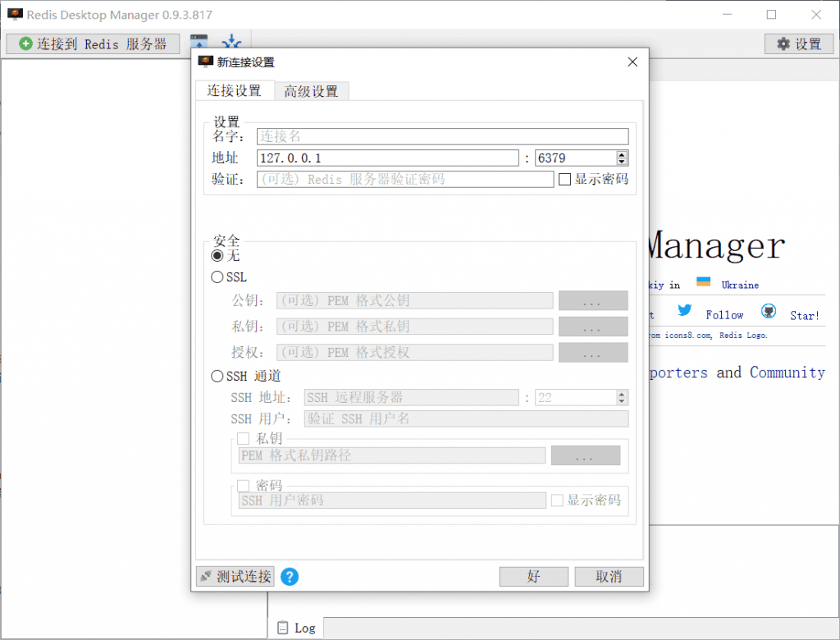This screenshot has height=640, width=840.
Task: Click the GitHub octocat icon
Action: pyautogui.click(x=769, y=311)
